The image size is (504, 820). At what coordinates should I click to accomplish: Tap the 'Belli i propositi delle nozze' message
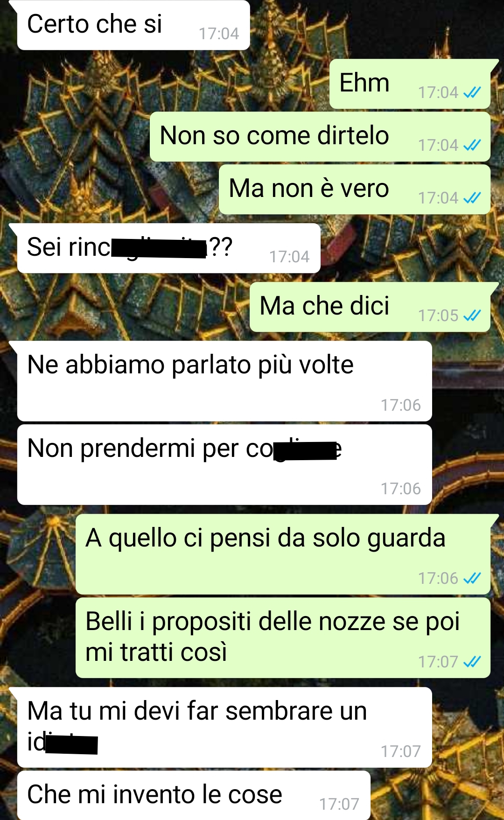pos(283,638)
